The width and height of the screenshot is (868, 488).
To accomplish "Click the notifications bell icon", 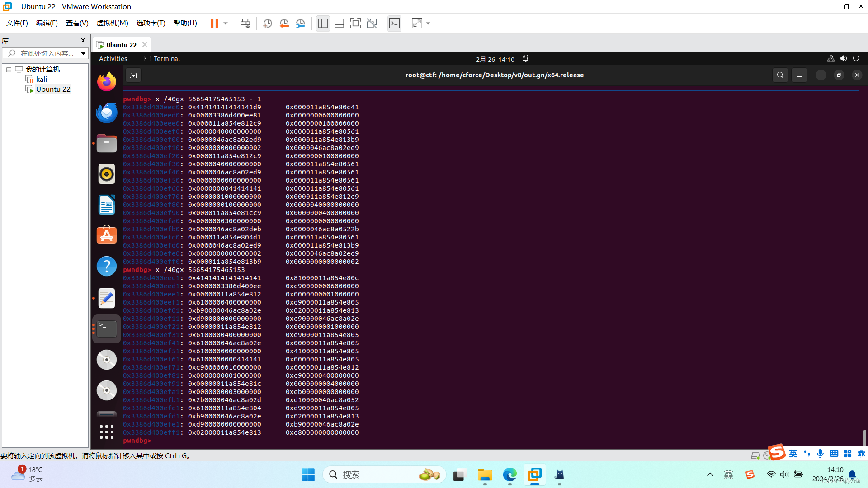I will [x=526, y=59].
